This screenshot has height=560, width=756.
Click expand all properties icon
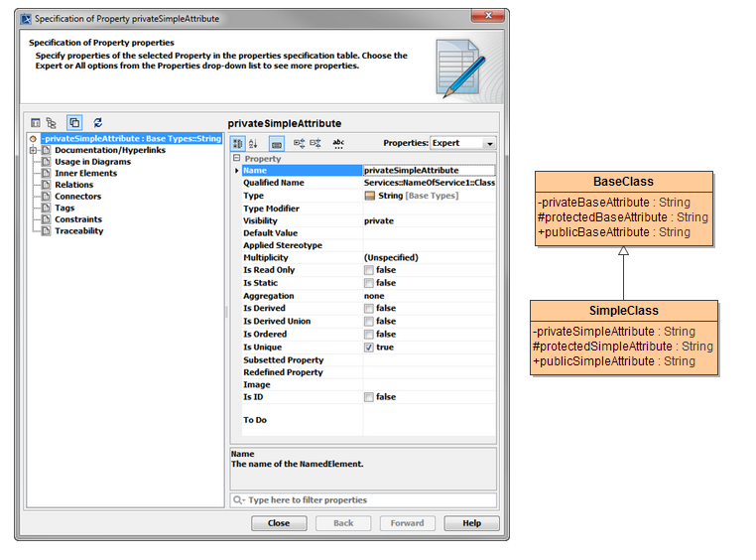[299, 143]
